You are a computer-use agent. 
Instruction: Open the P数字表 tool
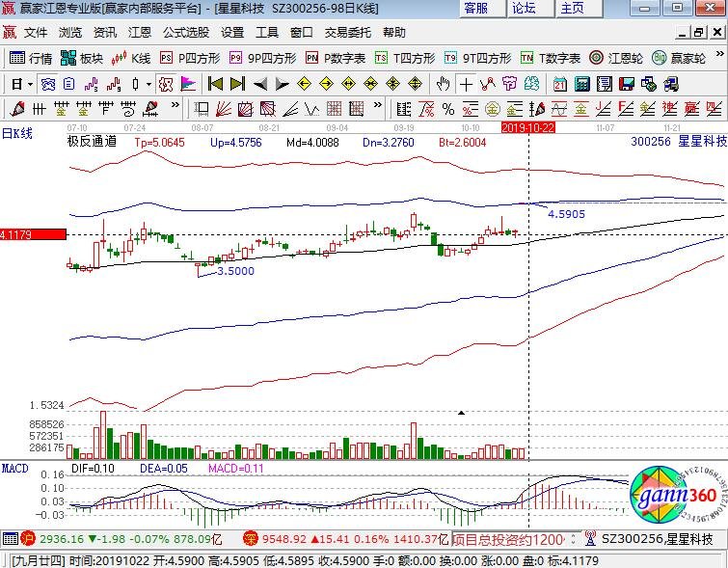336,58
